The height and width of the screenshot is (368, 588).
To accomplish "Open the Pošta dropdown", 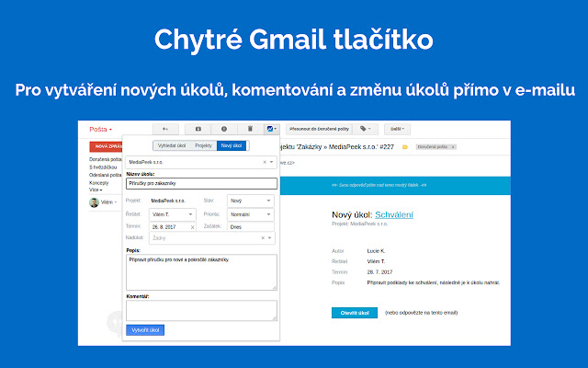I will (100, 129).
